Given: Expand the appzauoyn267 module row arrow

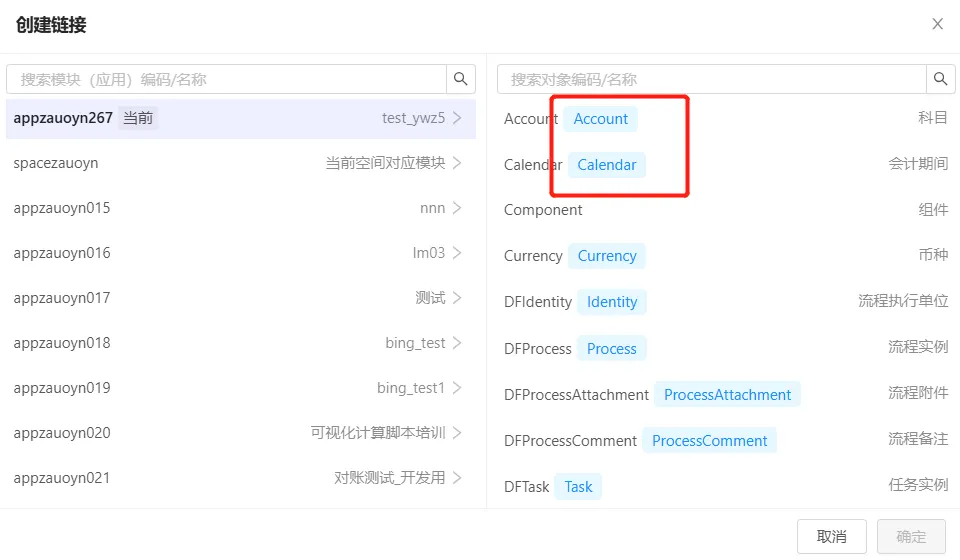Looking at the screenshot, I should click(x=457, y=118).
